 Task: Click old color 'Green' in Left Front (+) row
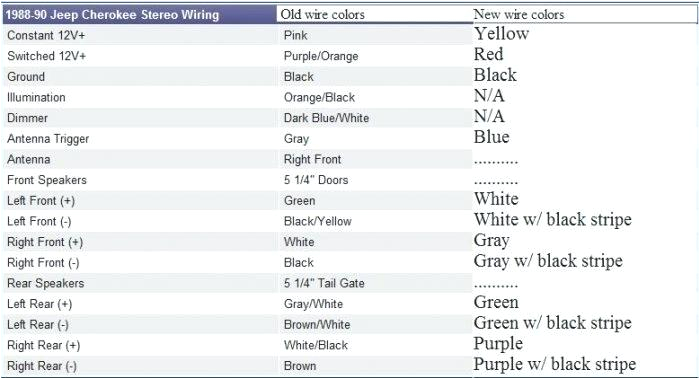coord(300,201)
